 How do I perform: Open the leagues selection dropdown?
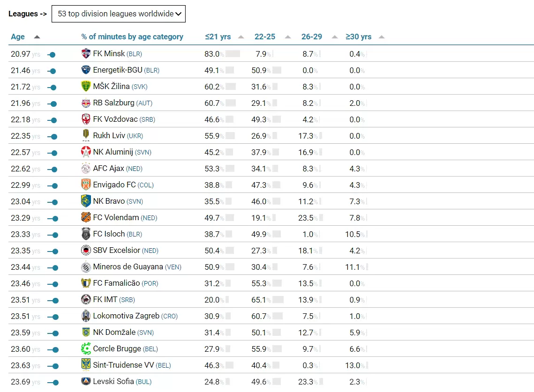(119, 14)
